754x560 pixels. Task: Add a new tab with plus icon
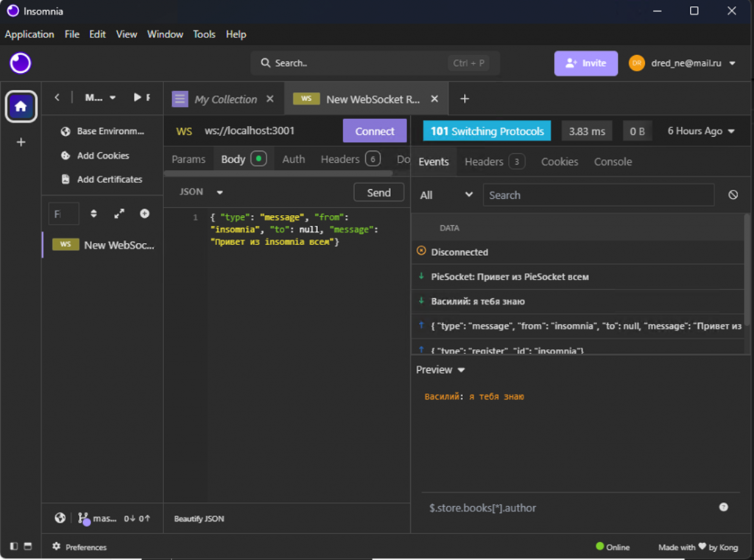(x=465, y=99)
